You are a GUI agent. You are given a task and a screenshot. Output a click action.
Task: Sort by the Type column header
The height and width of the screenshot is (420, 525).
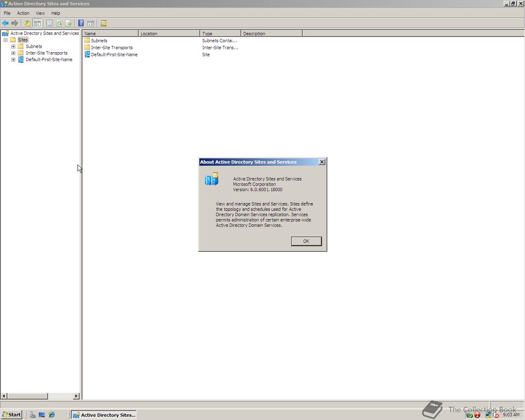pyautogui.click(x=220, y=34)
